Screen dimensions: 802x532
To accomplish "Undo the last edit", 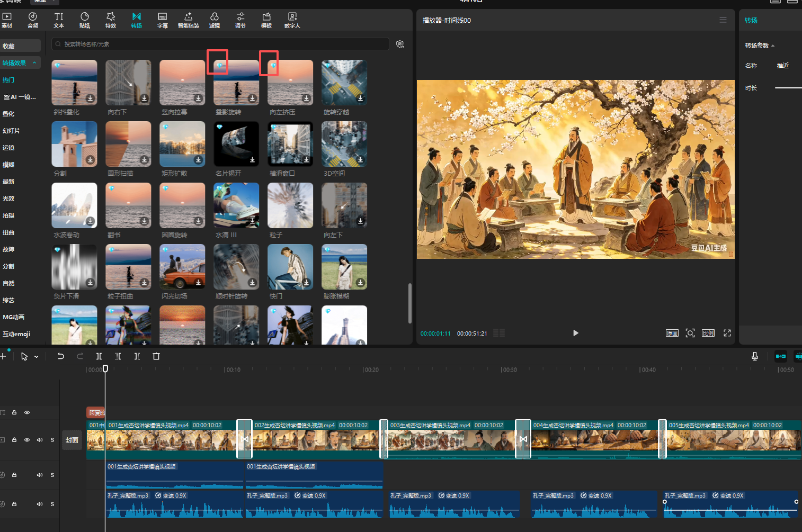I will (x=61, y=356).
